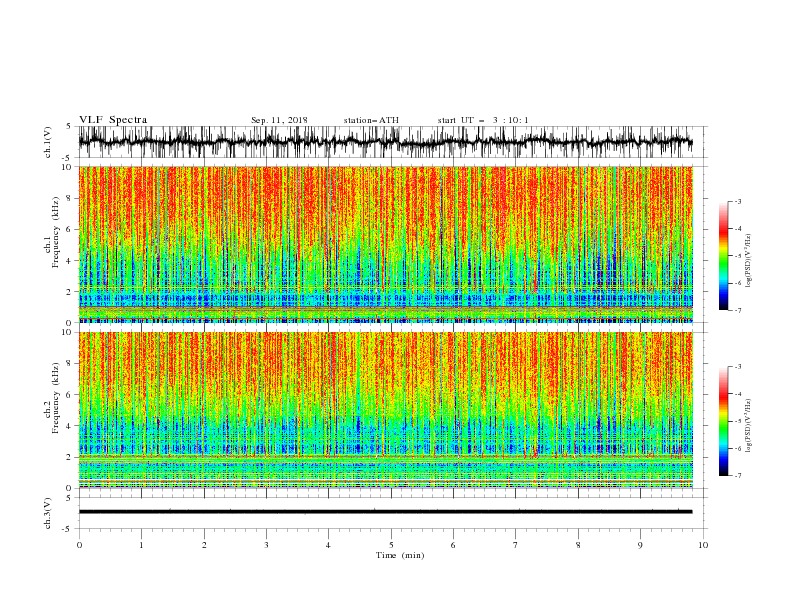The image size is (792, 612).
Task: Click the "ch.1 Frequency (kHz)" axis label
Action: [52, 233]
